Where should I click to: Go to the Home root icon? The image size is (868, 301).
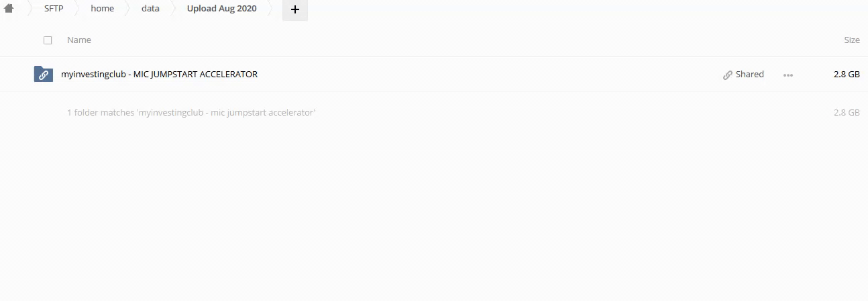tap(9, 9)
